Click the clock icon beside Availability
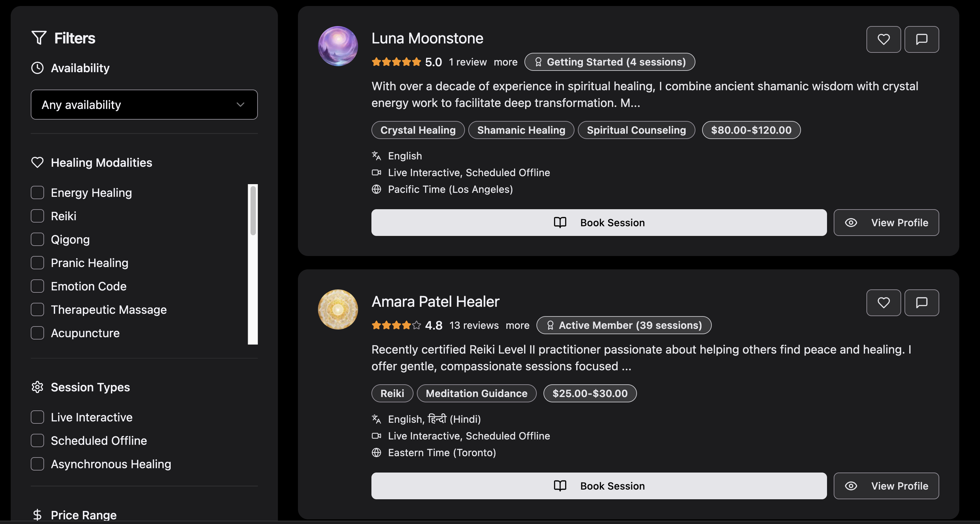 pyautogui.click(x=38, y=68)
